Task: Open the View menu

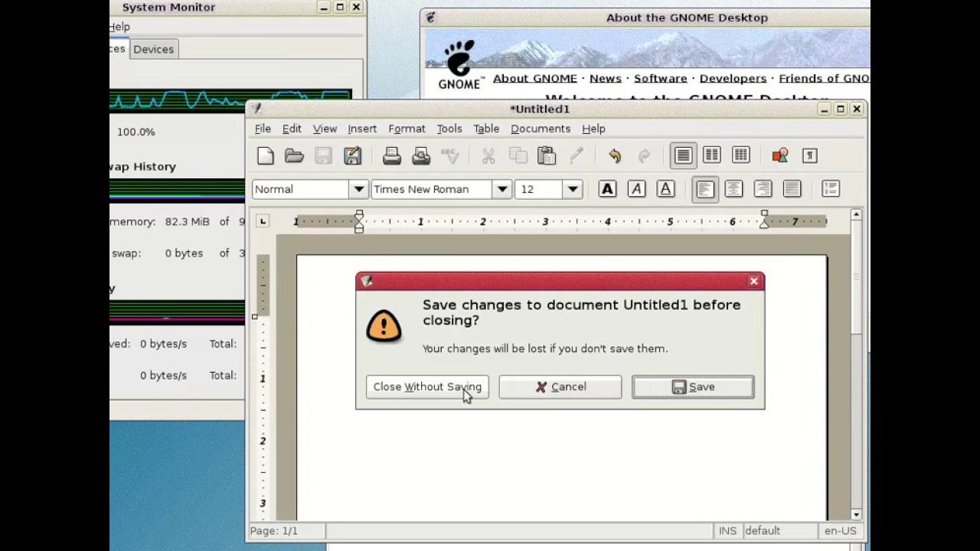Action: click(x=325, y=129)
